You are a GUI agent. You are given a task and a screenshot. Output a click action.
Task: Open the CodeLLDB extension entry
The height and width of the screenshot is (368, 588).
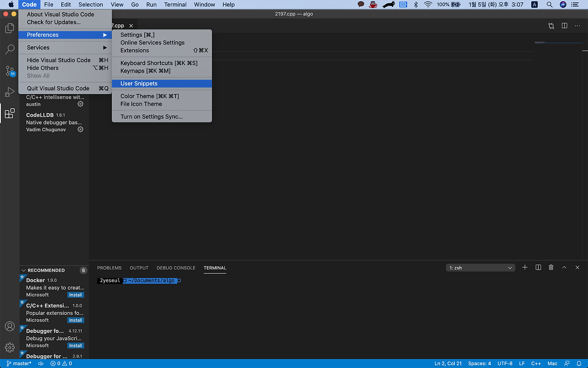55,122
